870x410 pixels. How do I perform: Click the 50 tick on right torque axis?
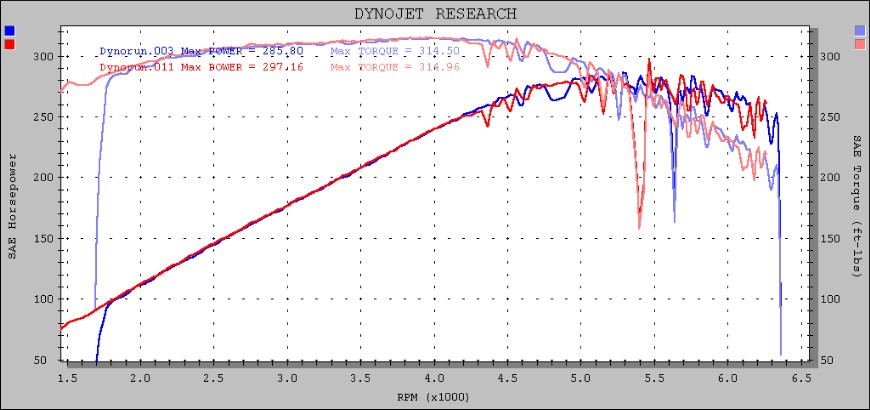pos(829,360)
